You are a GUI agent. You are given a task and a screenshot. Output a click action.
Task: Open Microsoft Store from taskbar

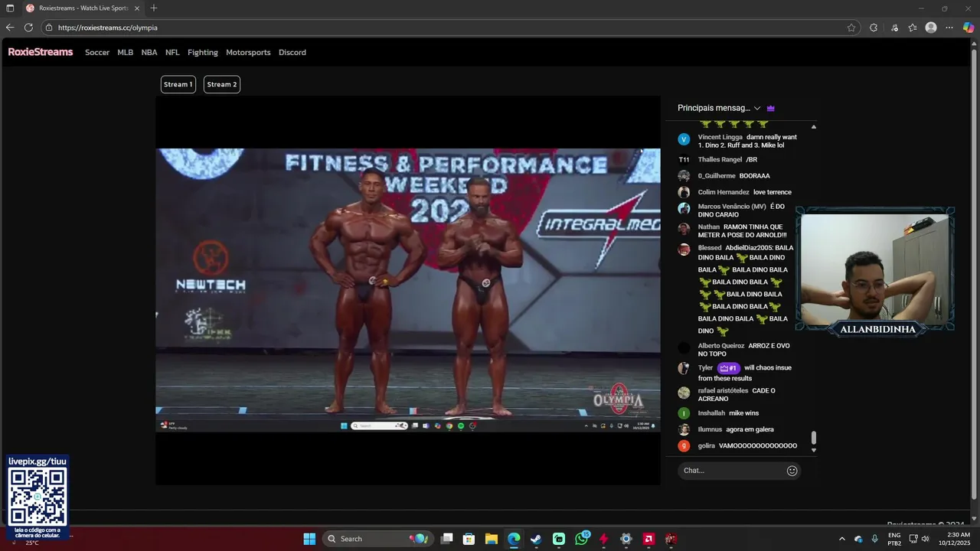(469, 539)
